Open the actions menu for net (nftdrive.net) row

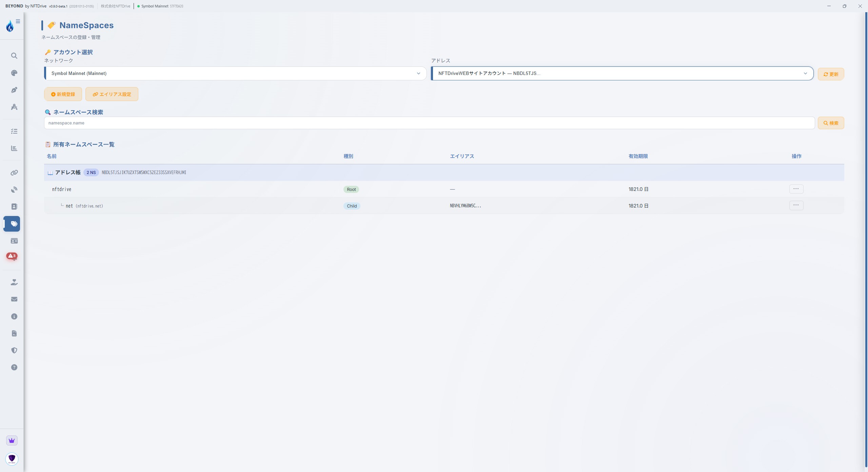tap(796, 205)
